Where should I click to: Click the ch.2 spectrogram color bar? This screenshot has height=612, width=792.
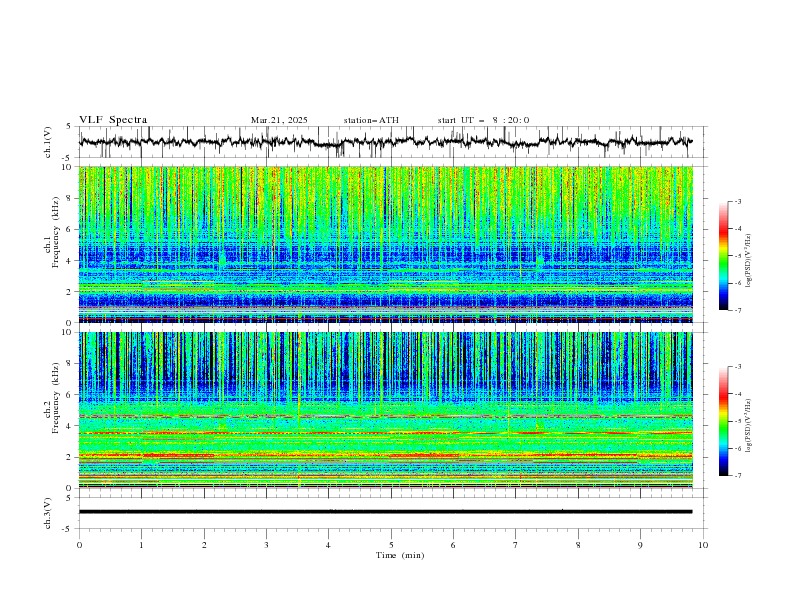coord(723,421)
